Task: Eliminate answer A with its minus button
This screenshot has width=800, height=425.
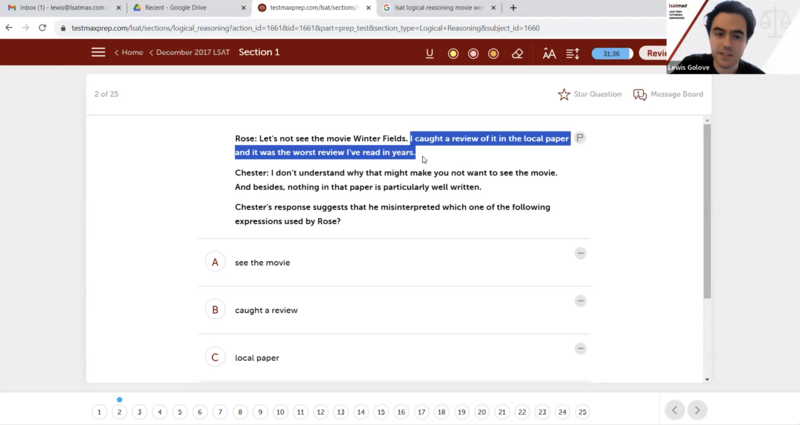Action: point(580,254)
